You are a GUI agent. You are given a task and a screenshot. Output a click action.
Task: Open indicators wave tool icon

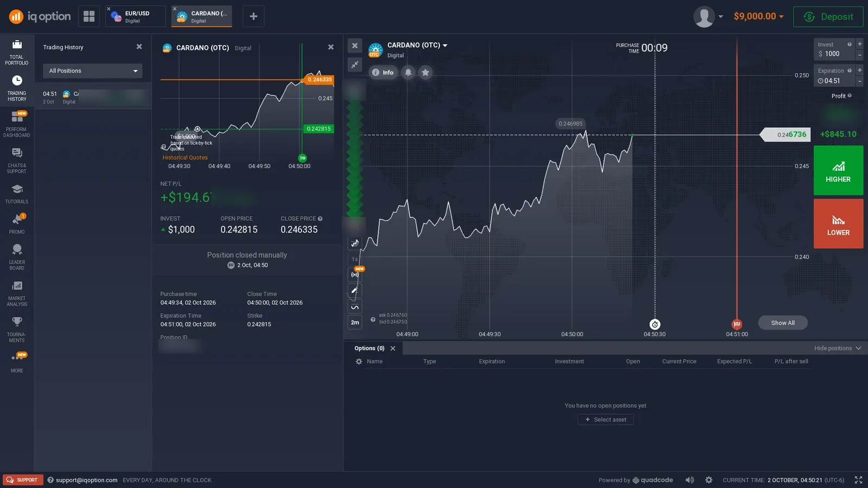point(355,307)
